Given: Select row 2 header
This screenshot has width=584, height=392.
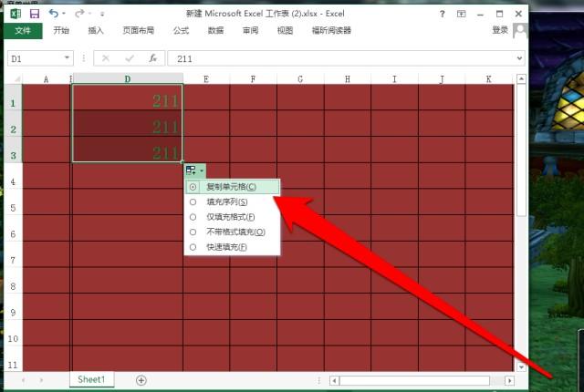Looking at the screenshot, I should pyautogui.click(x=13, y=123).
